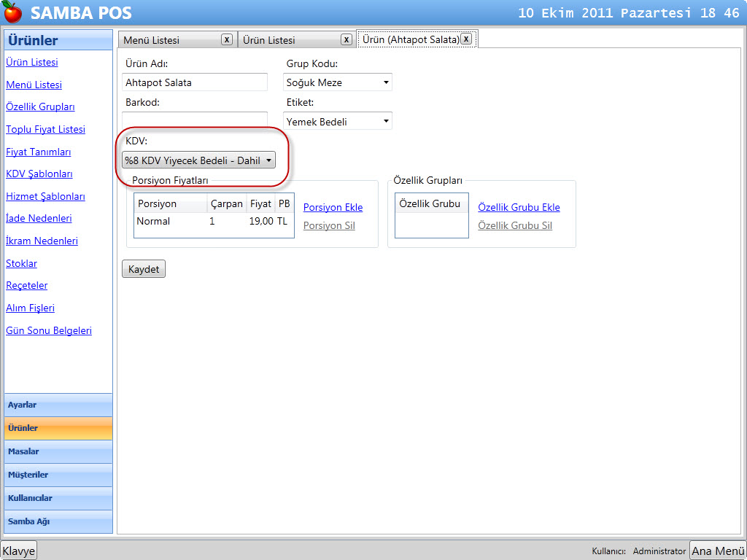Open the Ayarlar section
This screenshot has width=747, height=560.
click(x=58, y=405)
